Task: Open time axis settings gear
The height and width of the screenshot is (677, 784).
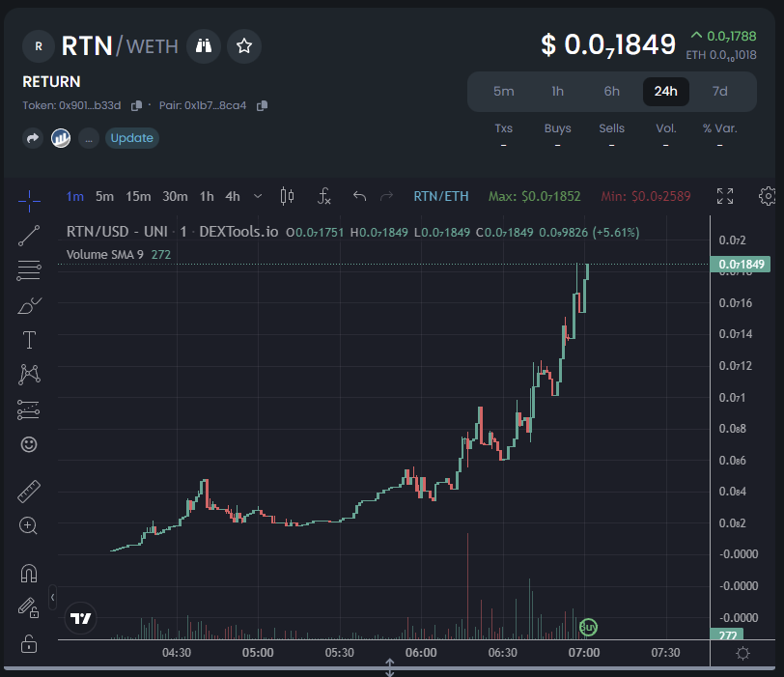Action: (743, 653)
